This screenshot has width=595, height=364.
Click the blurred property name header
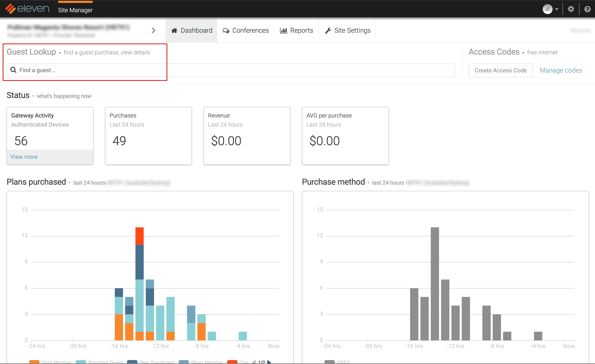pos(69,27)
